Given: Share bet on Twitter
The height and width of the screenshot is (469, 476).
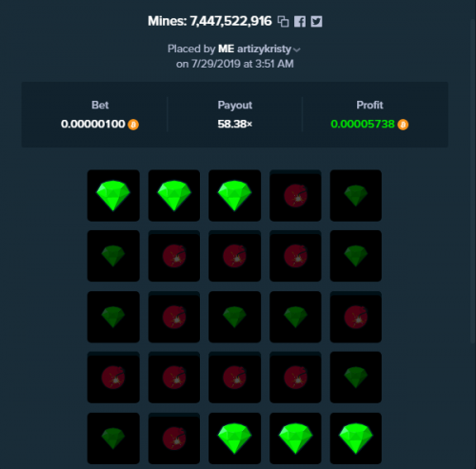Looking at the screenshot, I should click(x=316, y=22).
